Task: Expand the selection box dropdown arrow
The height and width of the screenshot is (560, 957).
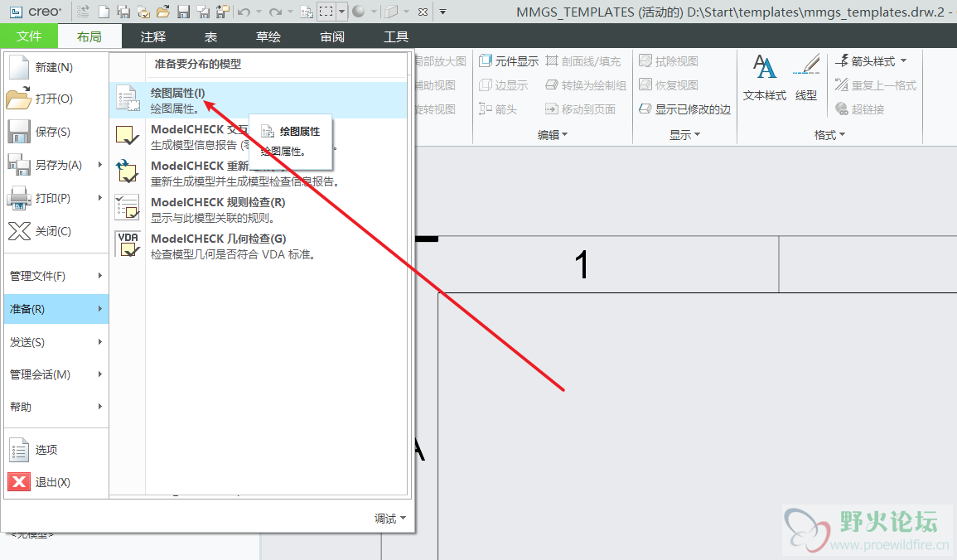Action: pyautogui.click(x=341, y=12)
